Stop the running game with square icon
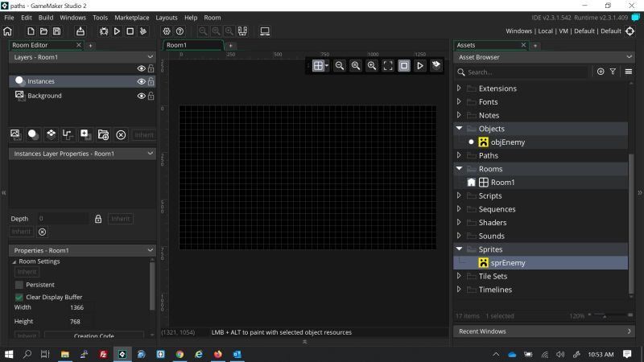Screen dimensions: 644x362 tap(130, 31)
